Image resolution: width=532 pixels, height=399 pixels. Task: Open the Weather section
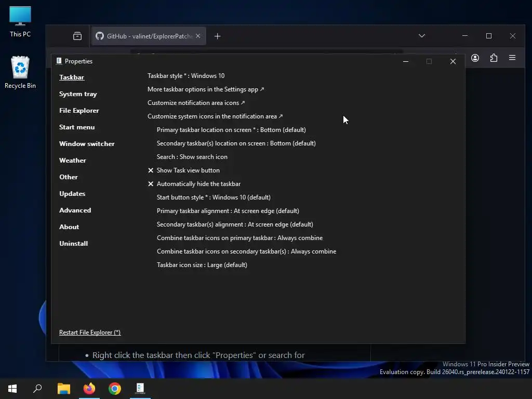click(73, 161)
